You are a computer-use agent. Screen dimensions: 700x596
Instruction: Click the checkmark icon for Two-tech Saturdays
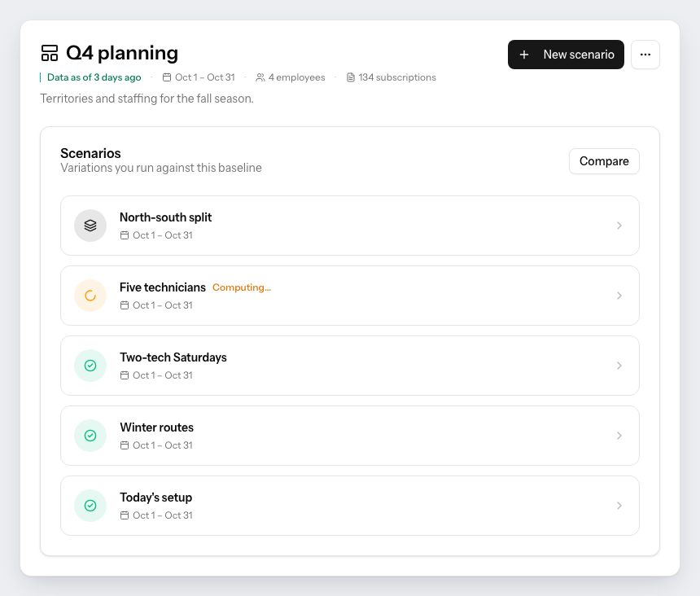[x=90, y=366]
